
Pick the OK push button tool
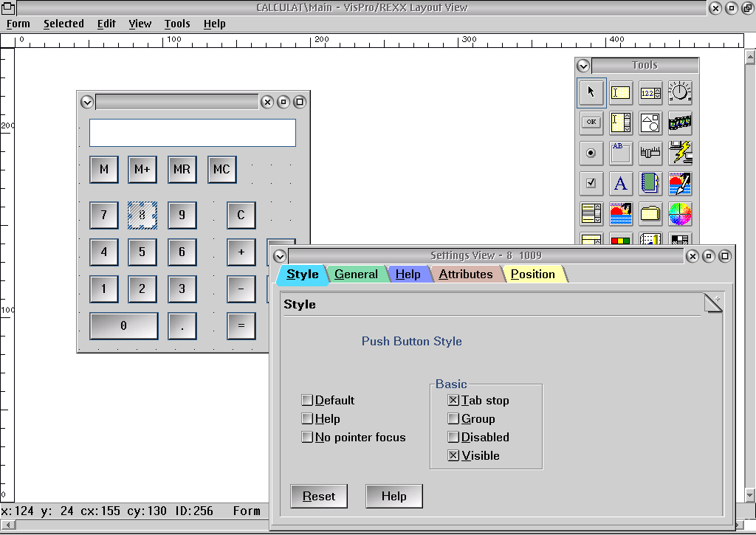point(591,122)
